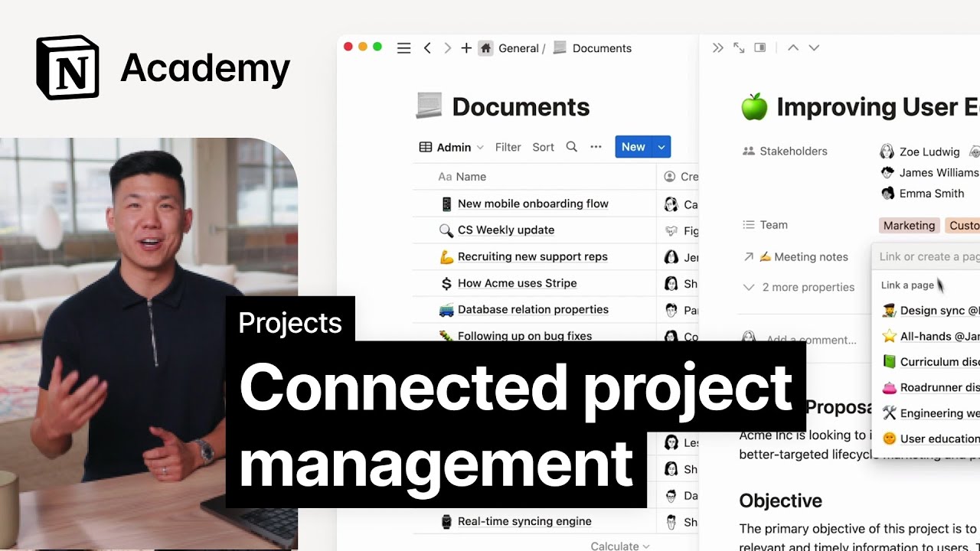Image resolution: width=980 pixels, height=551 pixels.
Task: Go to previous page with up chevron
Action: 793,47
